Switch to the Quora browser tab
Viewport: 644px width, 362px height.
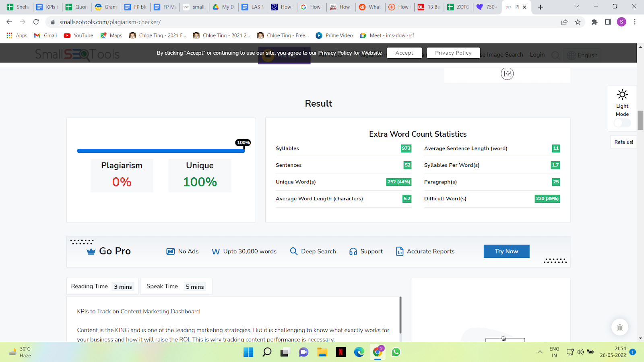pyautogui.click(x=77, y=7)
